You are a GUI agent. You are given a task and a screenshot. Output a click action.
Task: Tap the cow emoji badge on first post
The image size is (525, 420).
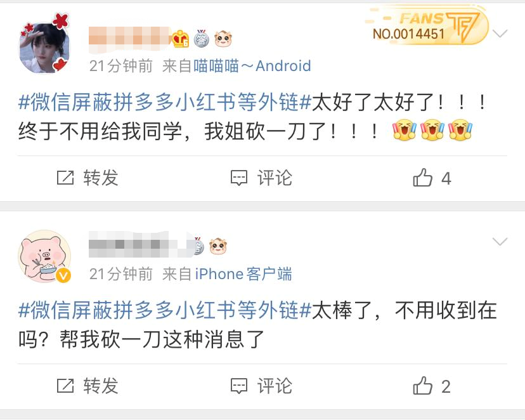tap(223, 39)
